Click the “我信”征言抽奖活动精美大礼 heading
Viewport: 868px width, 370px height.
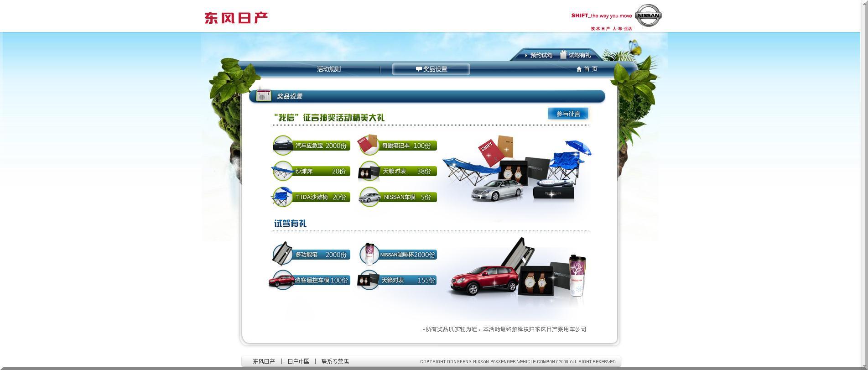(329, 117)
